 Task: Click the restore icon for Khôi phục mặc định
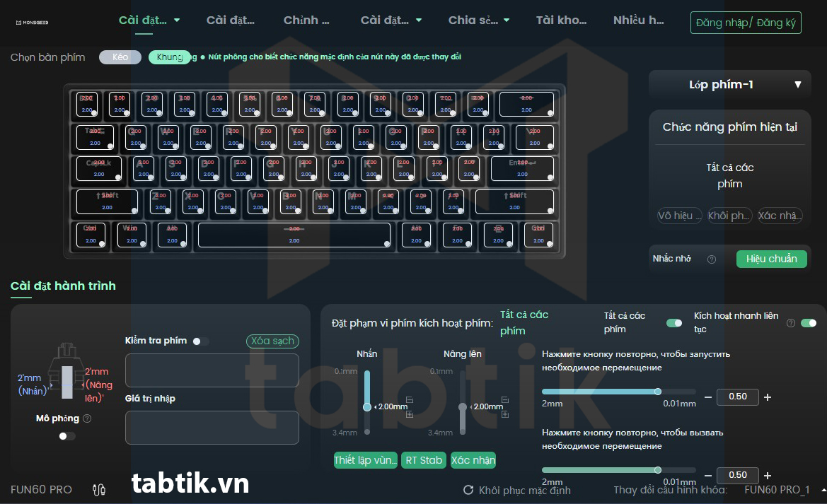click(x=468, y=490)
